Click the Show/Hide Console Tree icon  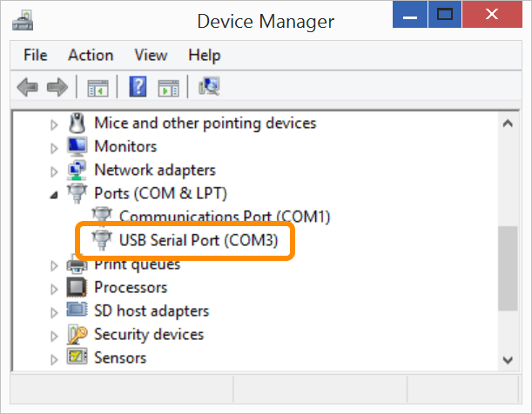pos(97,87)
